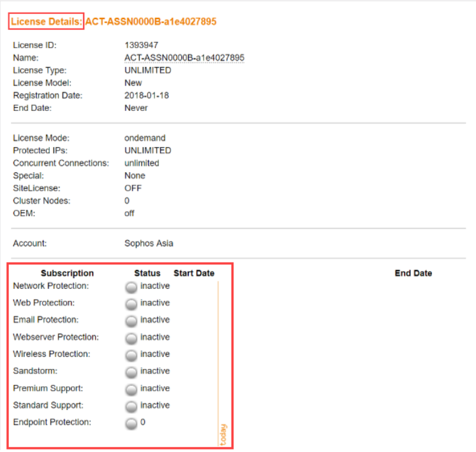The height and width of the screenshot is (452, 476).
Task: Click the Endpoint Protection status icon
Action: click(x=131, y=423)
